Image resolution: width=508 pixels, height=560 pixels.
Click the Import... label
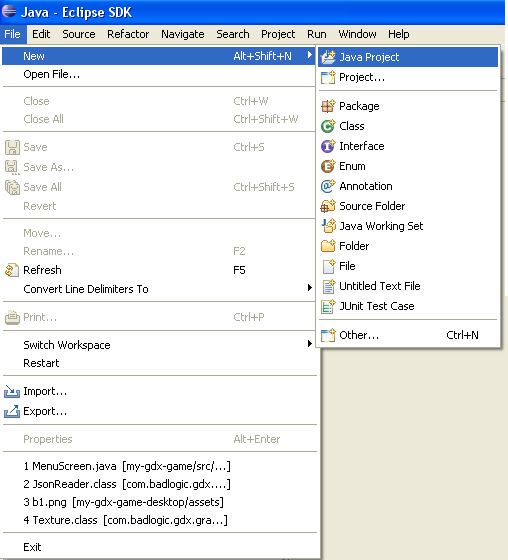pyautogui.click(x=45, y=392)
